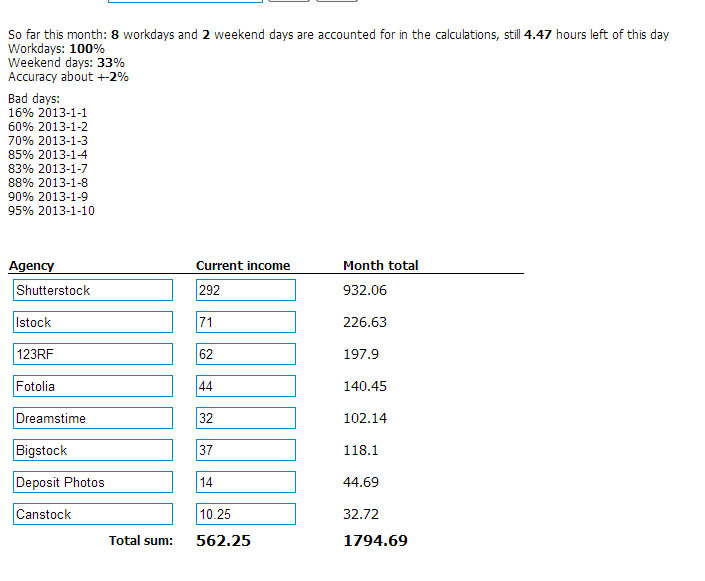Click the Deposit Photos agency name field
The width and height of the screenshot is (705, 581).
(x=93, y=482)
